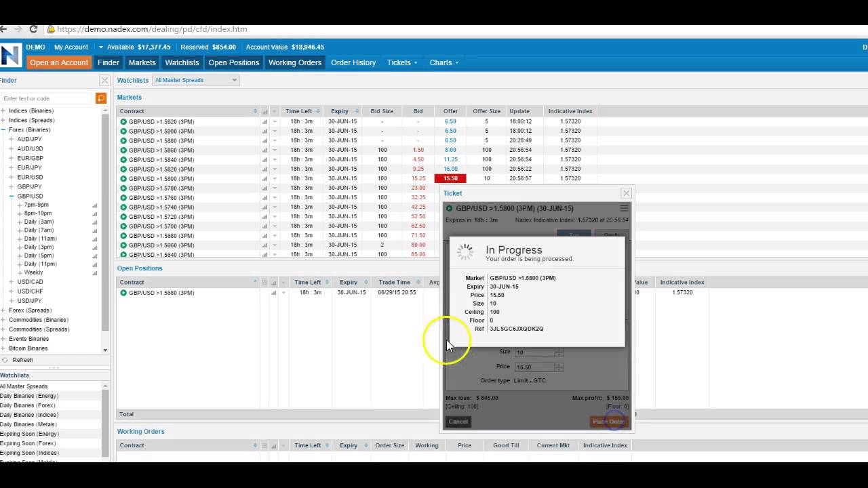Sort Working Orders by Contract arrows
868x488 pixels.
point(256,445)
